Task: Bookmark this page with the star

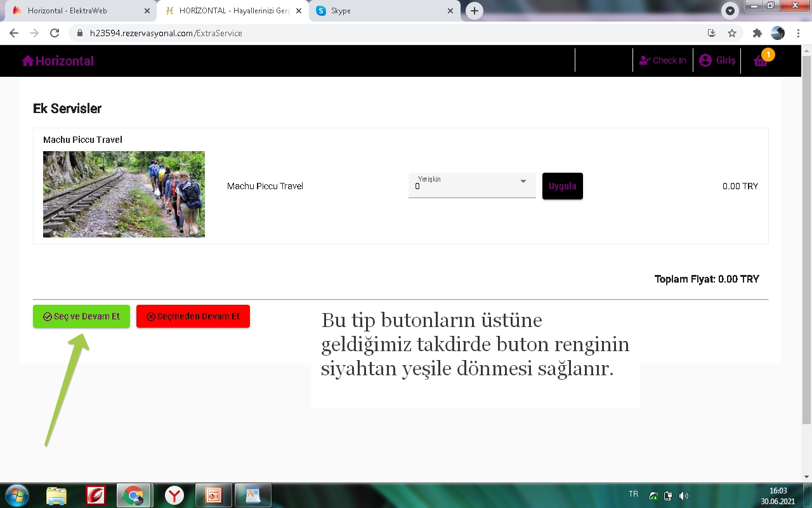Action: 732,33
